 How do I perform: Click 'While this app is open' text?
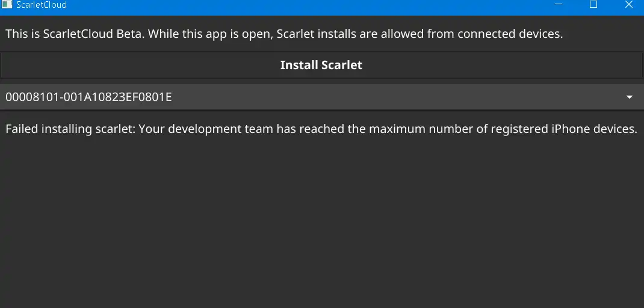coord(210,34)
